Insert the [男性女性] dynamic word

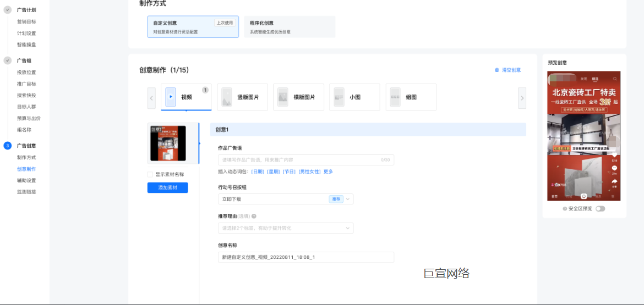pyautogui.click(x=309, y=172)
